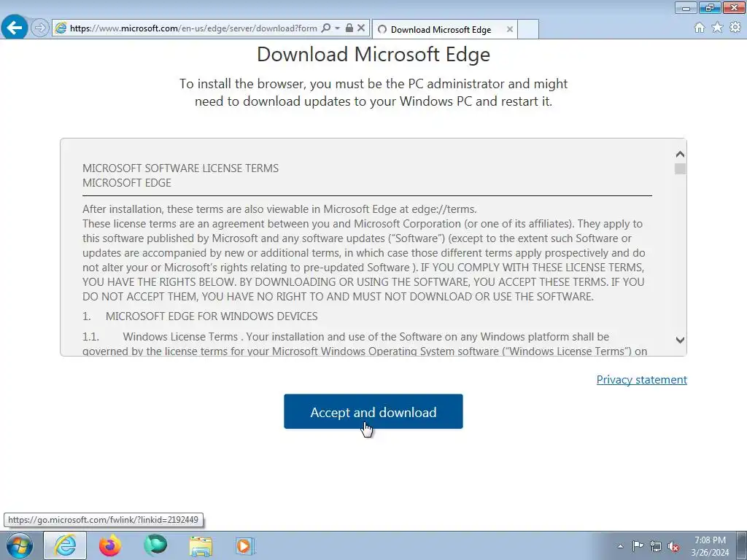Click the security lock icon in address bar
This screenshot has height=560, width=747.
point(349,28)
